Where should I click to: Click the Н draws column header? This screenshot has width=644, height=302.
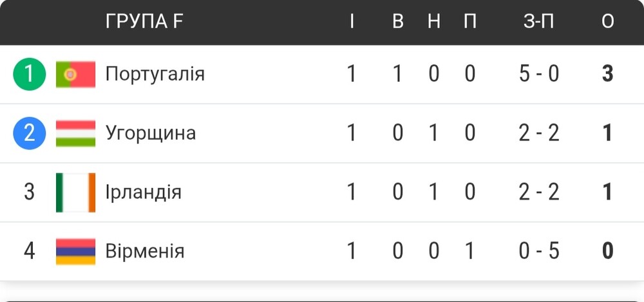pyautogui.click(x=434, y=21)
